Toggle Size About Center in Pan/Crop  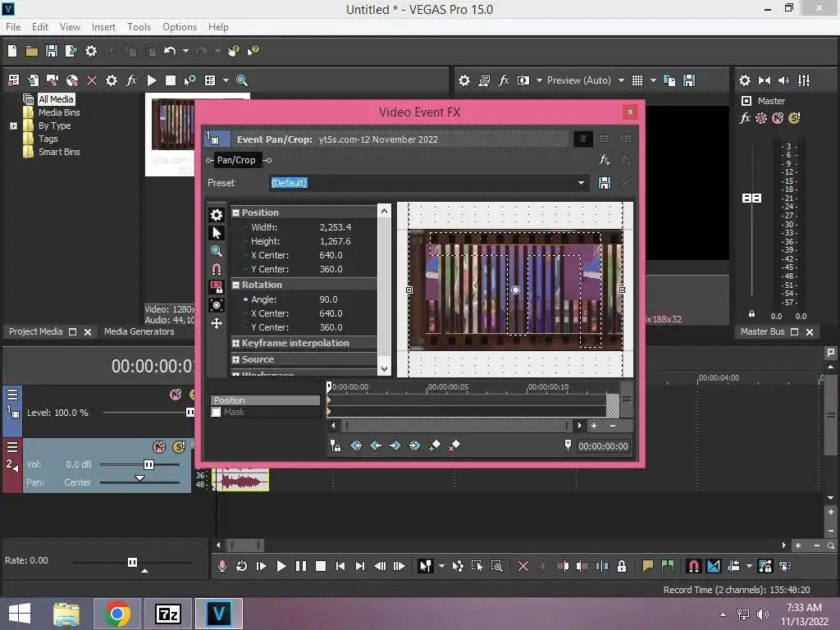217,305
